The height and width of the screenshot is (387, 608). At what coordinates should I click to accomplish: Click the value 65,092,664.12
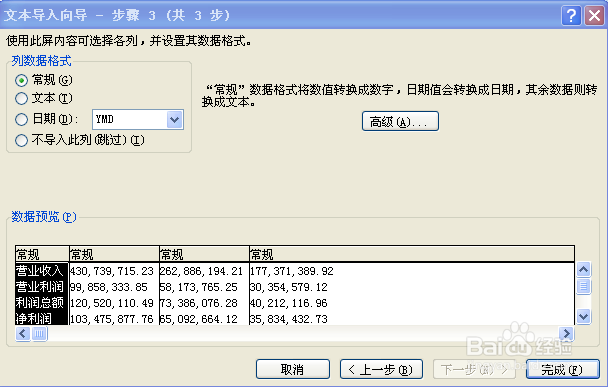(x=199, y=319)
